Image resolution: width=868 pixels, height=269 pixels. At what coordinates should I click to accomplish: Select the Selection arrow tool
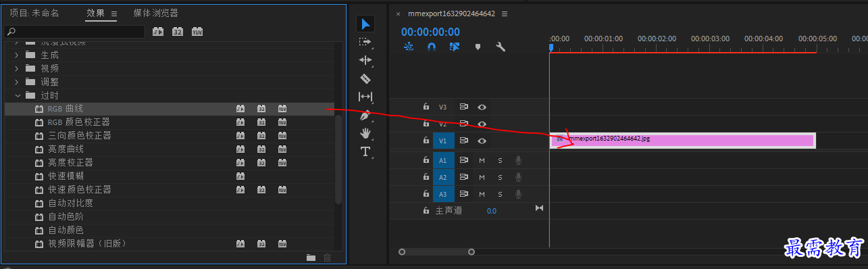click(365, 24)
